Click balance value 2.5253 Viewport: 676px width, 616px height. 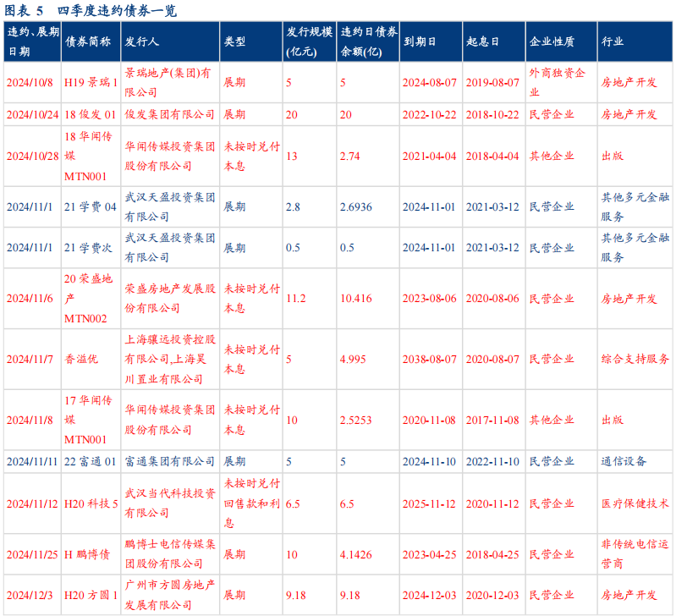355,420
